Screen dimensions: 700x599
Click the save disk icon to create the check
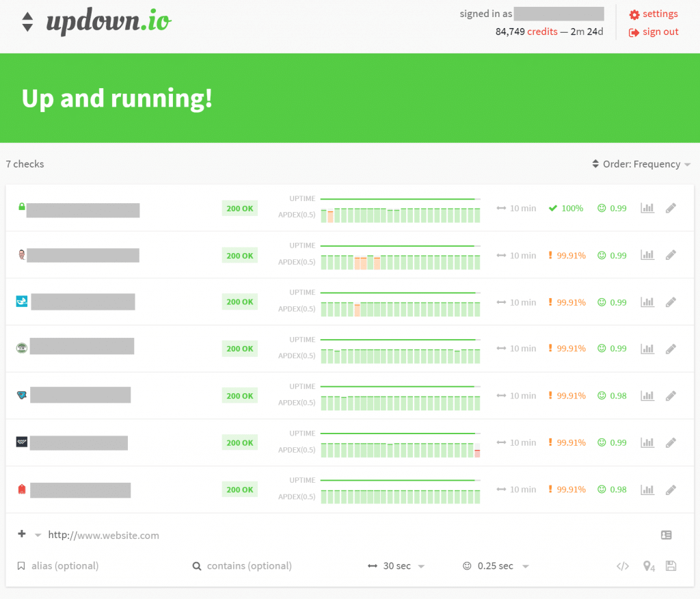coord(670,565)
